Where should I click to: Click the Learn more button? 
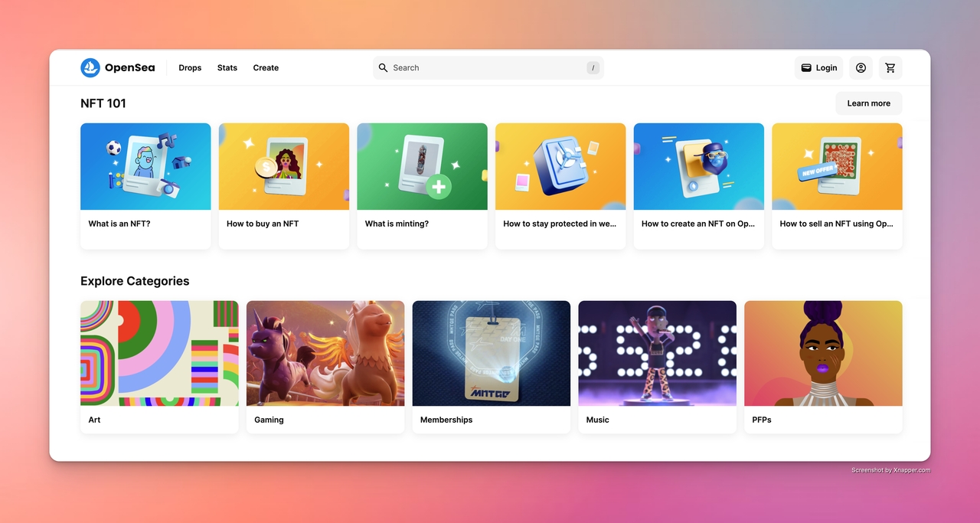pos(868,103)
